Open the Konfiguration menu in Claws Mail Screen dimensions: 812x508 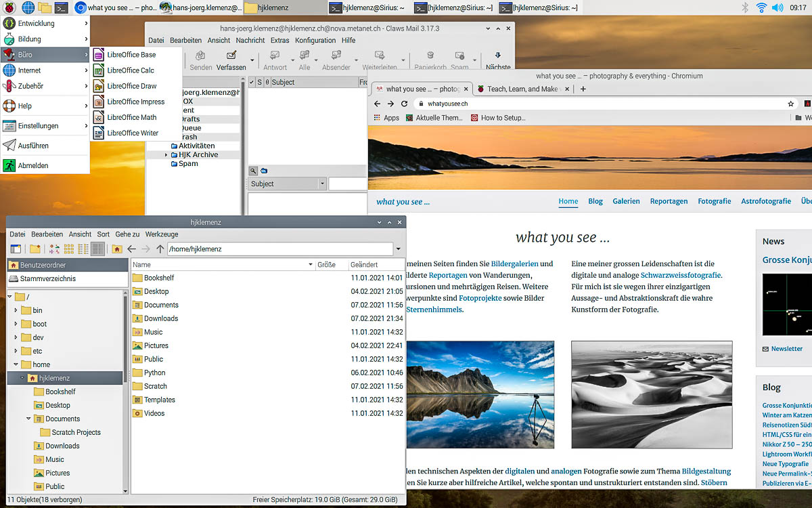315,41
